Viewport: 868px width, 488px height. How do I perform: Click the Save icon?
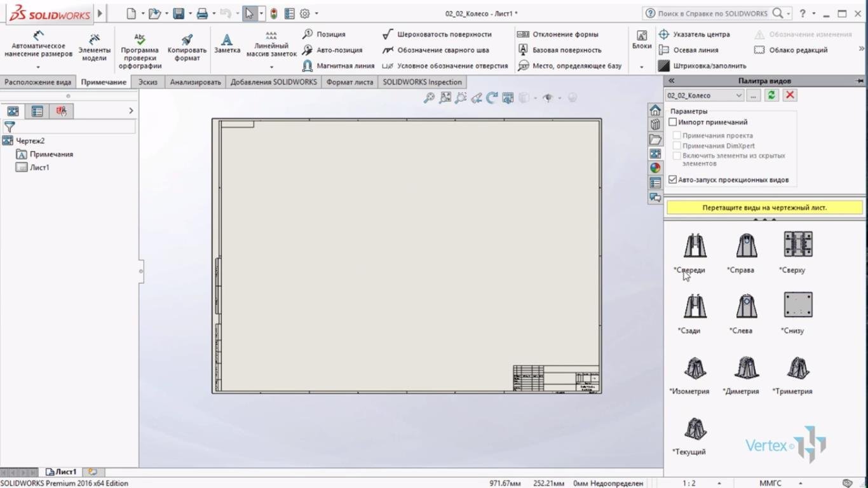(x=179, y=13)
